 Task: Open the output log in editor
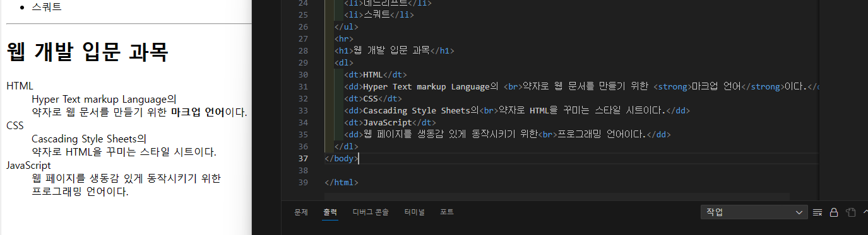(850, 212)
